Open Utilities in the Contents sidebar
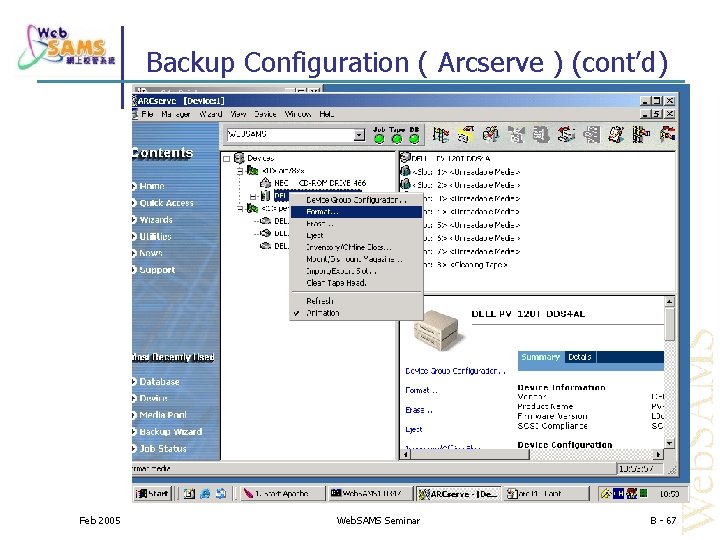 tap(155, 236)
